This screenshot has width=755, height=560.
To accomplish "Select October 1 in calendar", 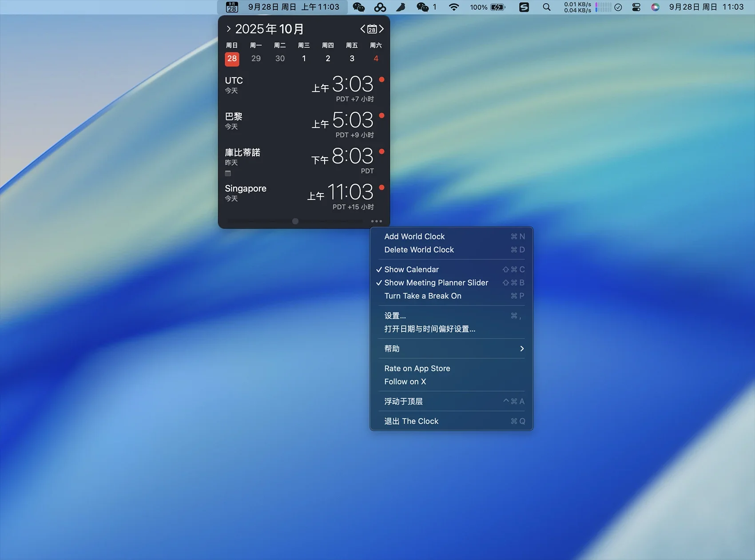I will point(304,59).
